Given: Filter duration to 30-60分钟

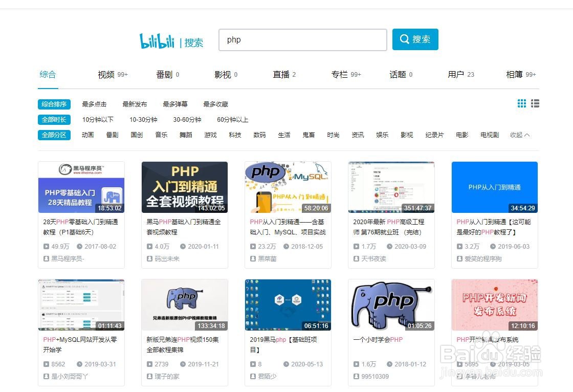Looking at the screenshot, I should click(187, 120).
